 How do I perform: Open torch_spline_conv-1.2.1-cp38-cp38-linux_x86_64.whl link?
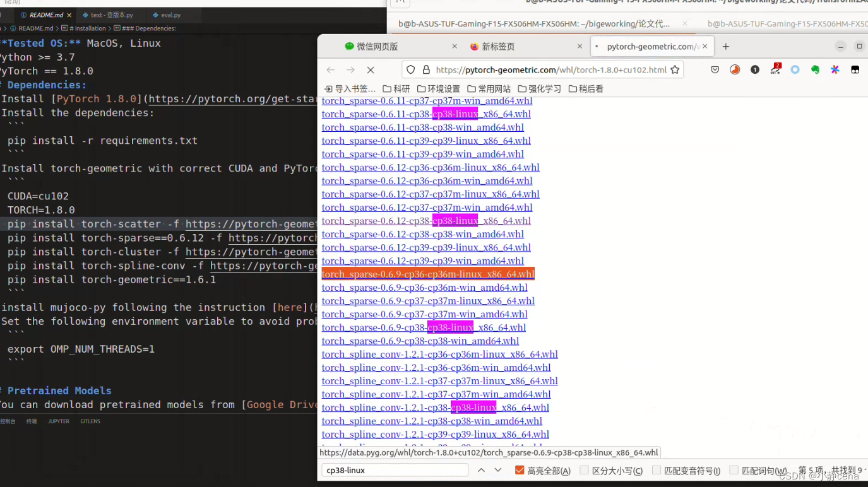tap(436, 408)
